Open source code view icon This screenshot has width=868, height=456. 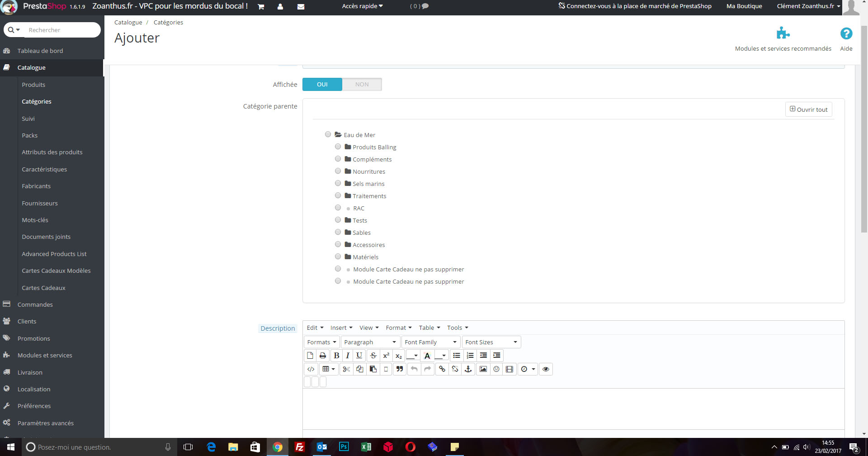point(311,369)
